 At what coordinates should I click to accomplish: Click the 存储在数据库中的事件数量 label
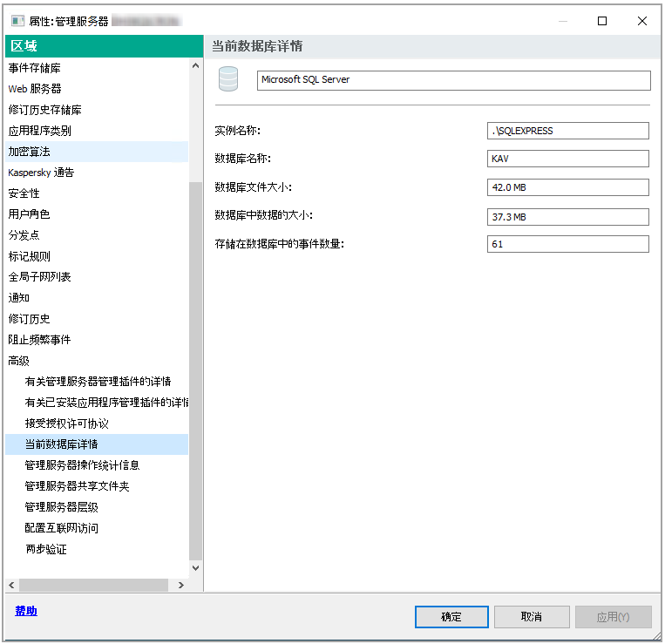click(279, 244)
